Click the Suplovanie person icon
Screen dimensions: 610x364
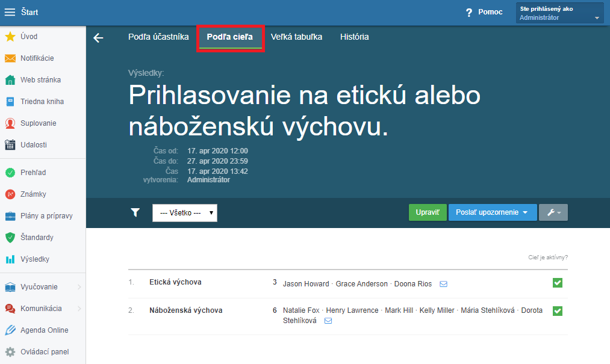point(10,123)
